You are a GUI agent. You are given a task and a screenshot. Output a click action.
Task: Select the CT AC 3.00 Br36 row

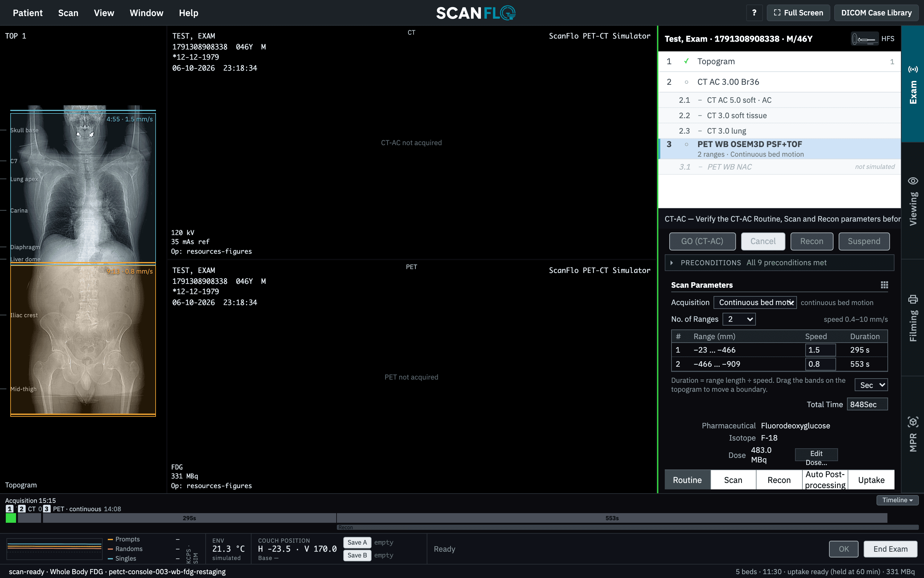click(x=779, y=82)
